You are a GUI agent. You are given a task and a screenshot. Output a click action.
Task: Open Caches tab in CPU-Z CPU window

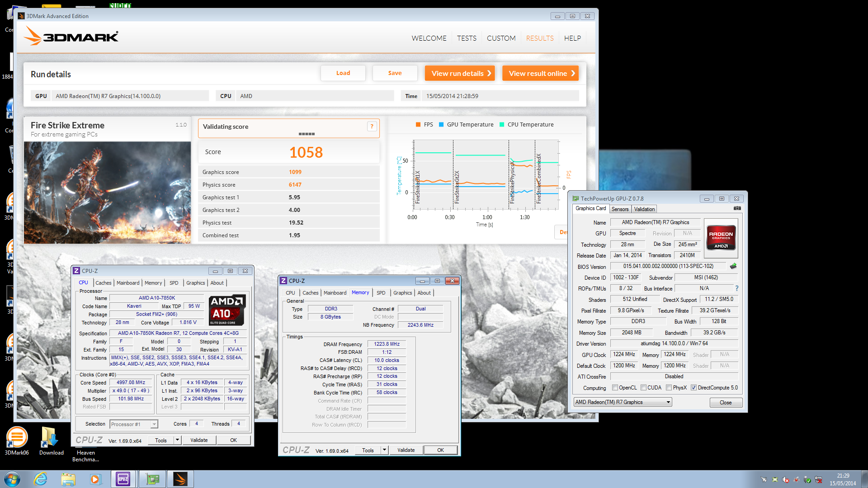[x=104, y=283]
